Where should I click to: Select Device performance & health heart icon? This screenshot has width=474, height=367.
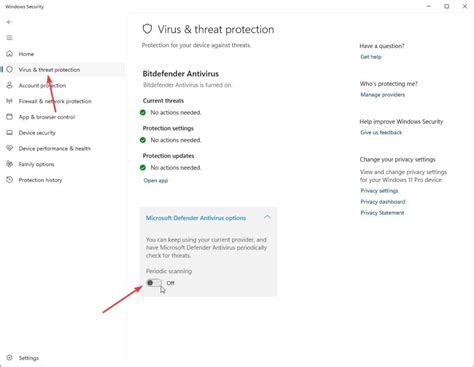coord(10,148)
